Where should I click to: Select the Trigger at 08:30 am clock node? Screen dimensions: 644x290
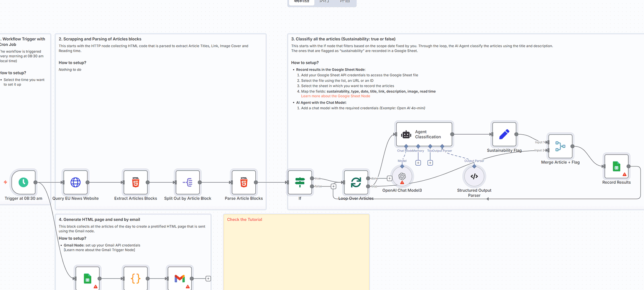pos(23,182)
